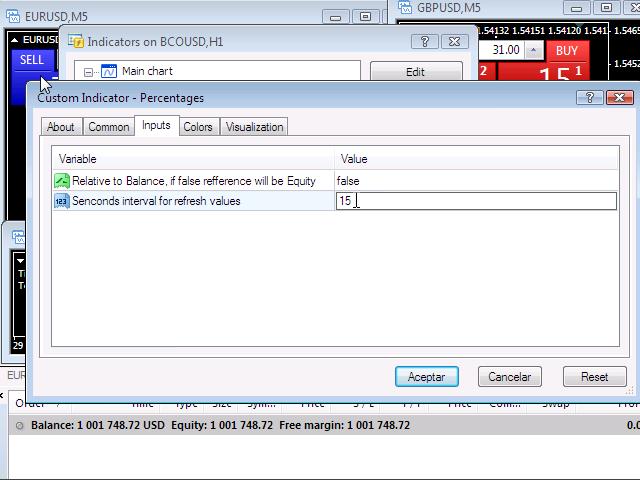Maximize the EURUSD,M5 chart window

click(x=365, y=17)
